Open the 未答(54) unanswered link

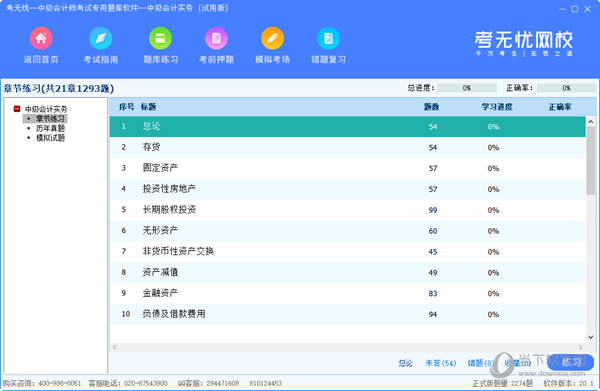(441, 363)
